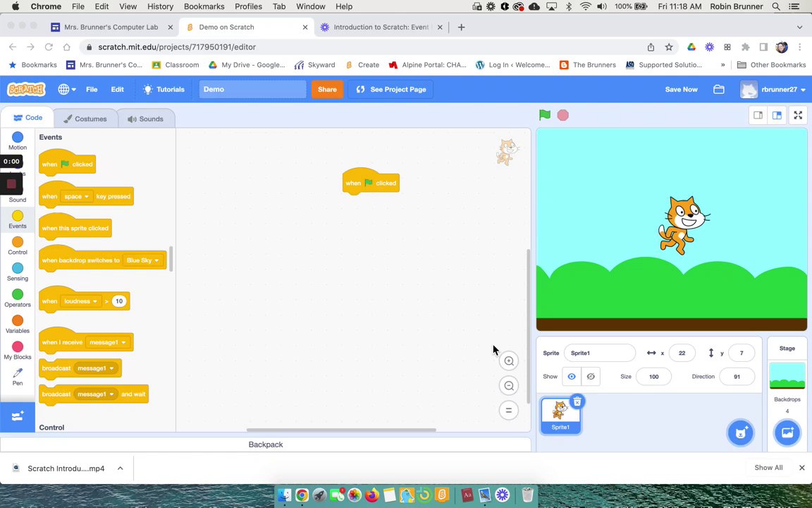Click the Direction value field

pos(737,376)
